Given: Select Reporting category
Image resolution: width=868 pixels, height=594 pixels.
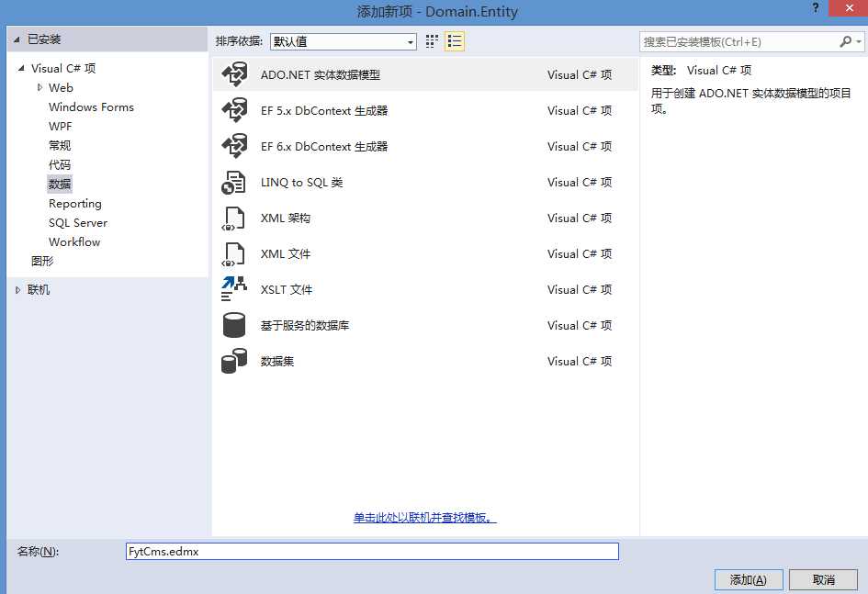Looking at the screenshot, I should pyautogui.click(x=75, y=204).
